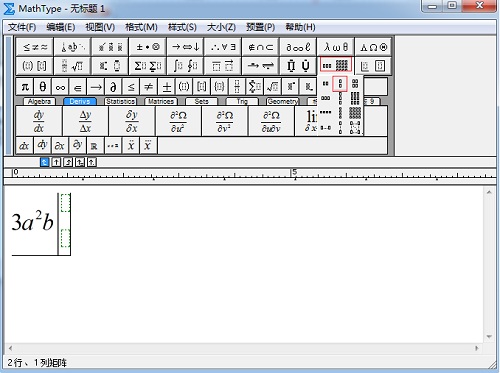Click the upper empty matrix slot in the equation
Image resolution: width=500 pixels, height=373 pixels.
(65, 203)
